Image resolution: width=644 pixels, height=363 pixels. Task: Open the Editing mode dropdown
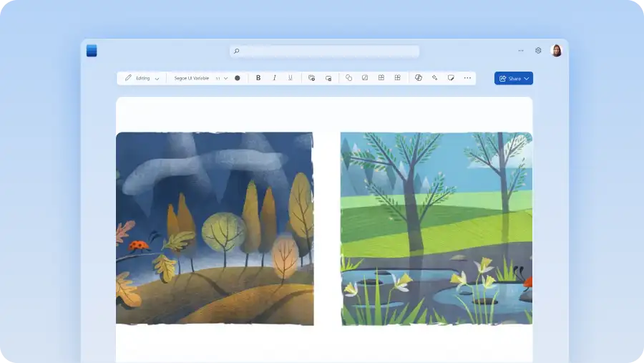(x=142, y=78)
